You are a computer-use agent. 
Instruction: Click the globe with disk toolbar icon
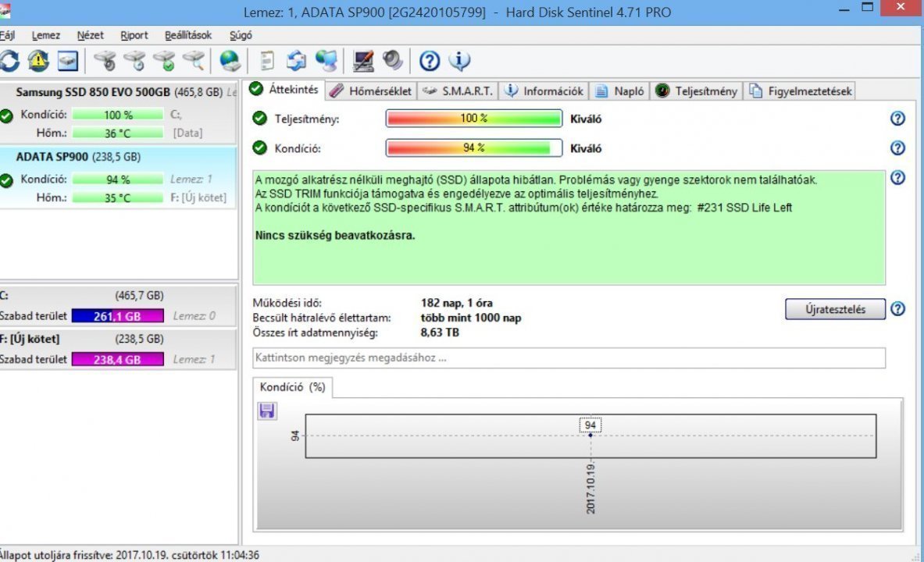(x=230, y=61)
